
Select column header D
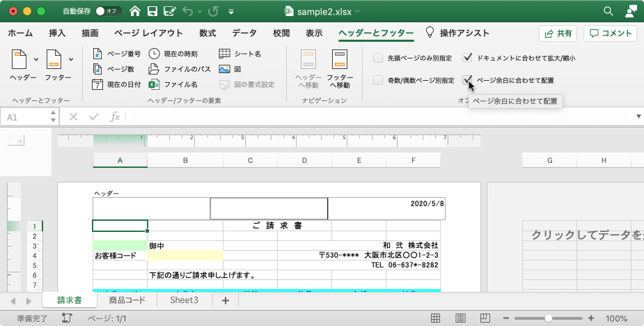click(x=304, y=160)
